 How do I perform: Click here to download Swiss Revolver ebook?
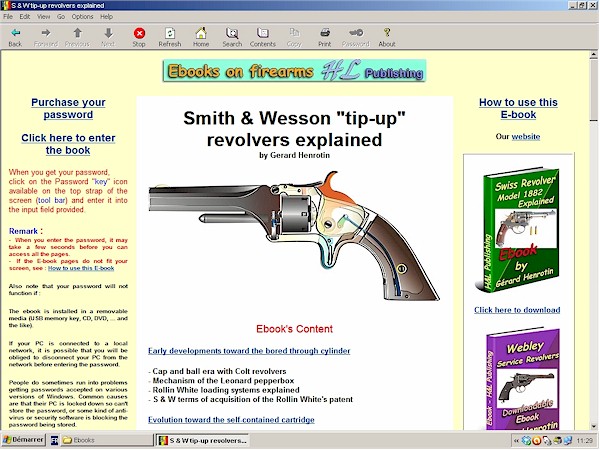517,310
